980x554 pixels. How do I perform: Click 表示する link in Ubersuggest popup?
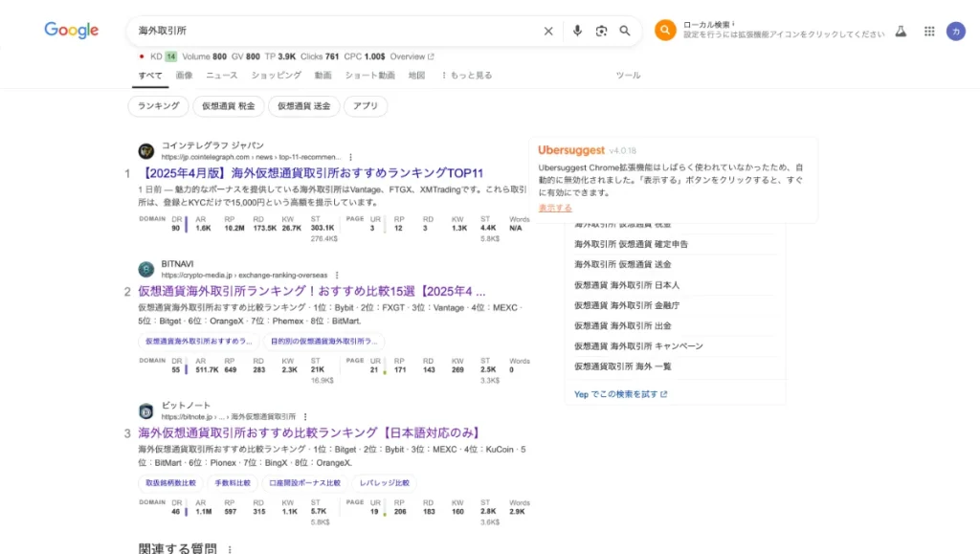[555, 208]
